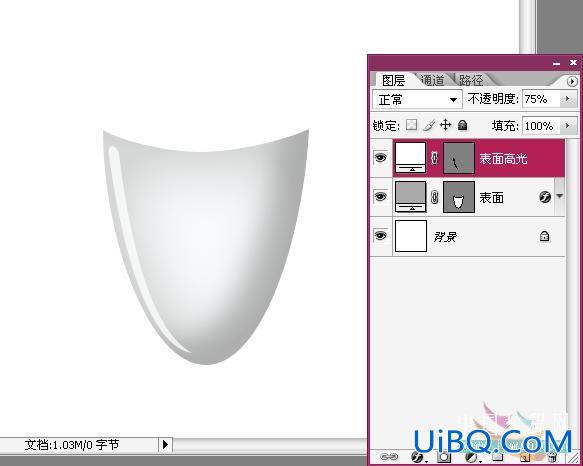The width and height of the screenshot is (583, 466).
Task: Click the link layers icon
Action: (389, 456)
